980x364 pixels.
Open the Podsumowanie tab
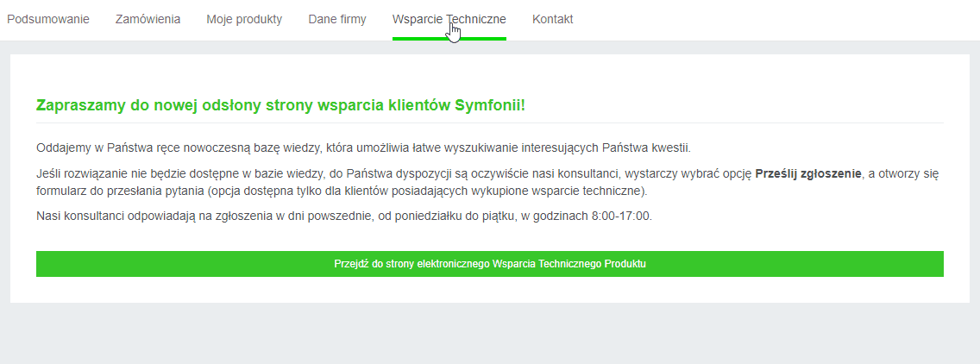(x=48, y=19)
